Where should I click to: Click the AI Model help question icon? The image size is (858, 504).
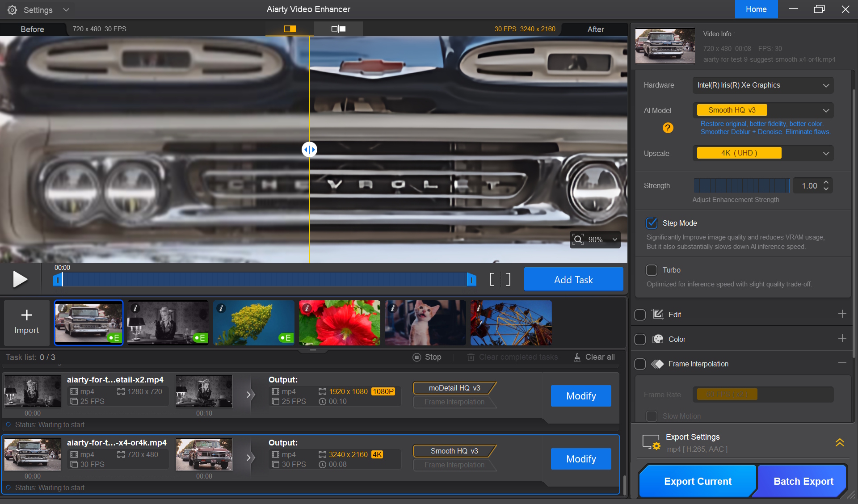pos(668,128)
